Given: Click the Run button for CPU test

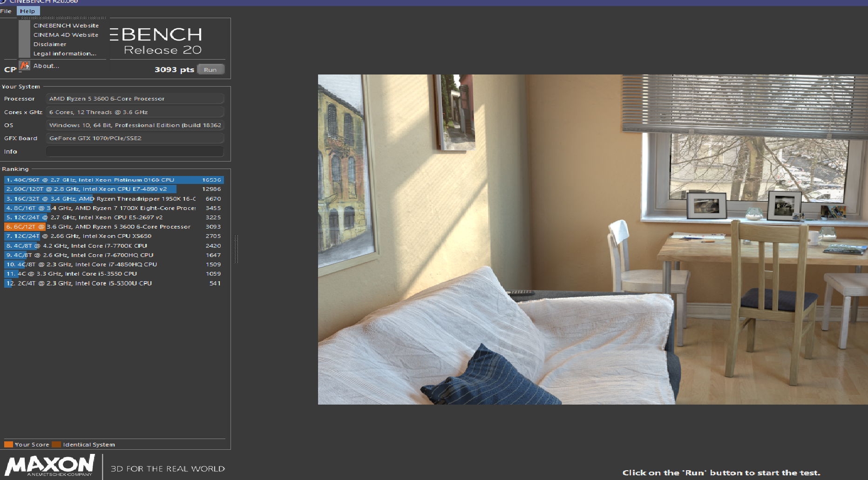Looking at the screenshot, I should (x=210, y=69).
